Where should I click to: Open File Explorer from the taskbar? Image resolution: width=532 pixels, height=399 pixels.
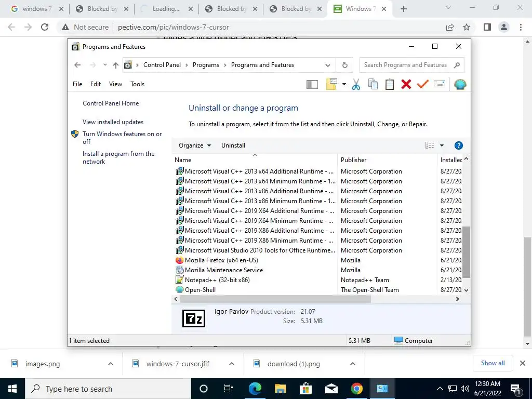tap(280, 389)
